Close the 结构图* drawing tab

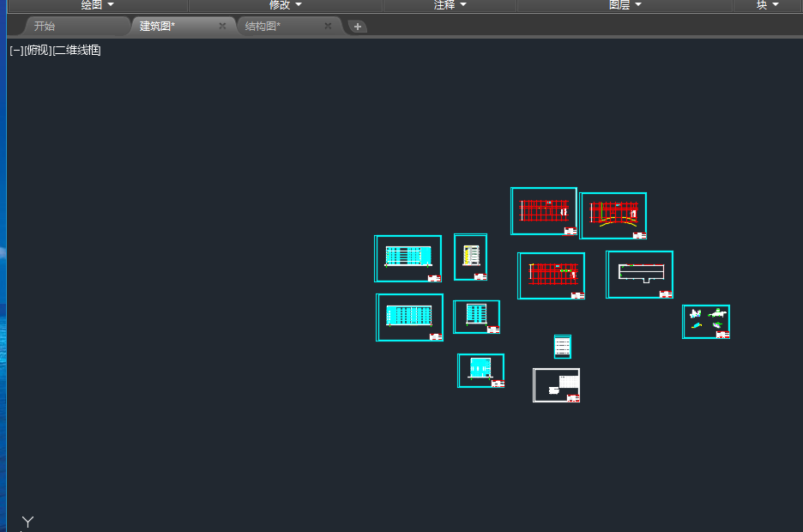coord(328,26)
